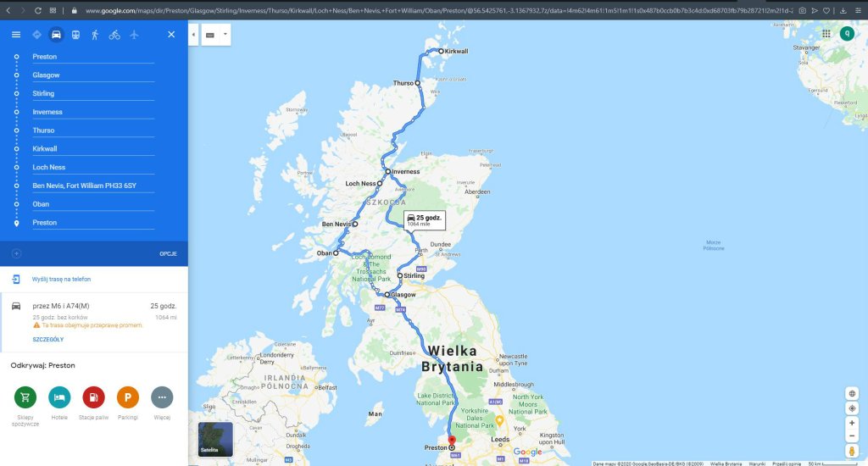Toggle my location tracking button
The height and width of the screenshot is (466, 868).
coord(852,408)
